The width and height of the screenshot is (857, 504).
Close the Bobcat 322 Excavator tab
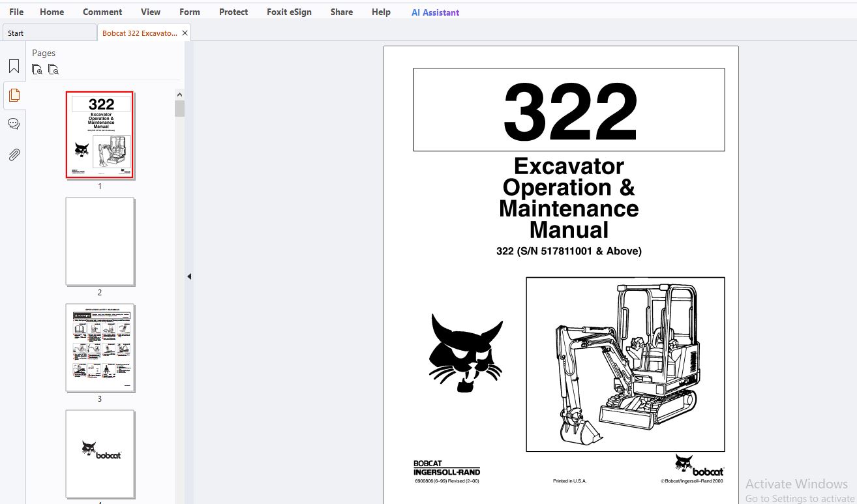(x=185, y=33)
